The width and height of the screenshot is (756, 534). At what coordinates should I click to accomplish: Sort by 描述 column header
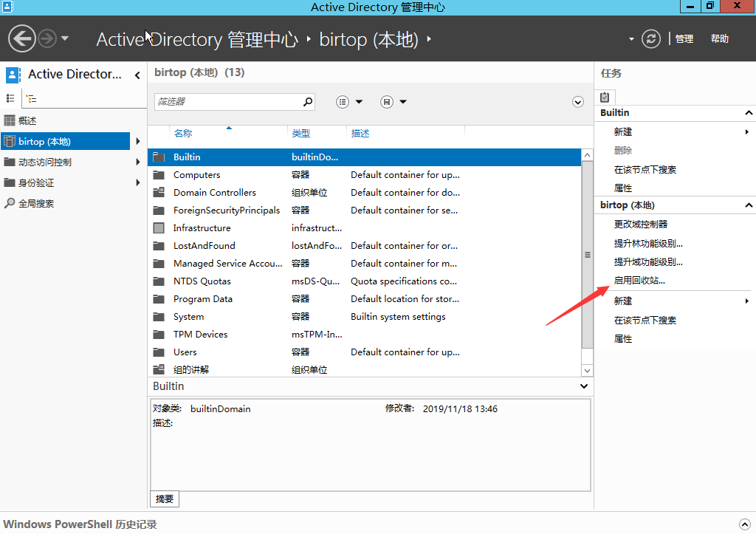pyautogui.click(x=360, y=134)
